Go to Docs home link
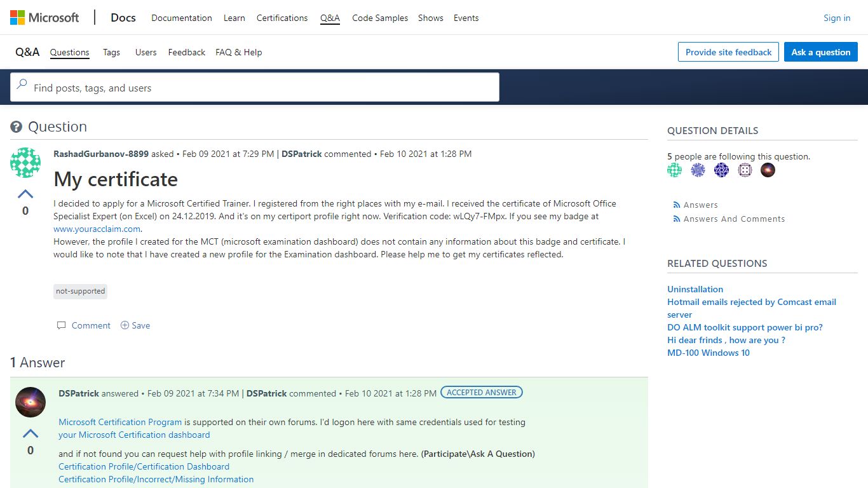Image resolution: width=868 pixels, height=488 pixels. coord(123,18)
